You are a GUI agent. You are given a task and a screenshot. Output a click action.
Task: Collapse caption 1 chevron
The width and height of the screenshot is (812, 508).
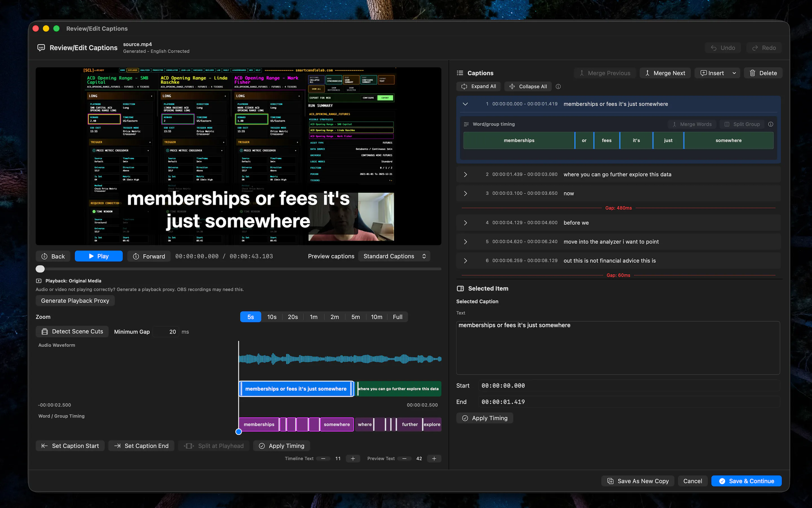point(465,104)
